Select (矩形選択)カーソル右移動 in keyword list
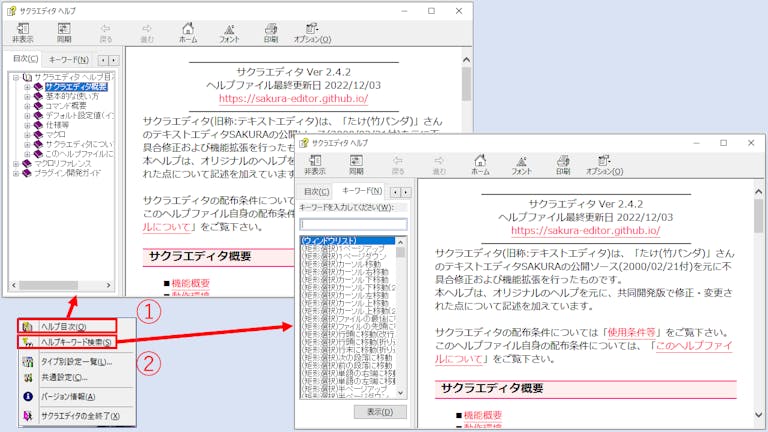This screenshot has width=768, height=432. click(x=345, y=272)
